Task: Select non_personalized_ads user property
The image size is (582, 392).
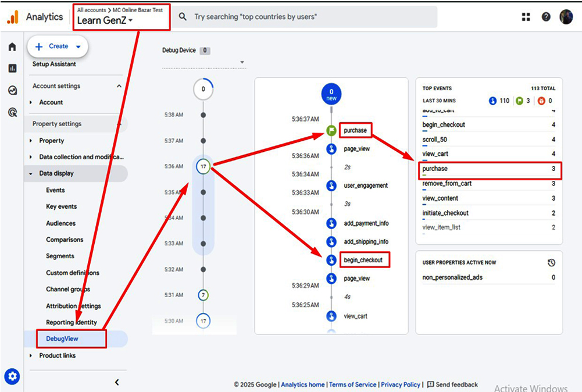Action: click(x=489, y=277)
